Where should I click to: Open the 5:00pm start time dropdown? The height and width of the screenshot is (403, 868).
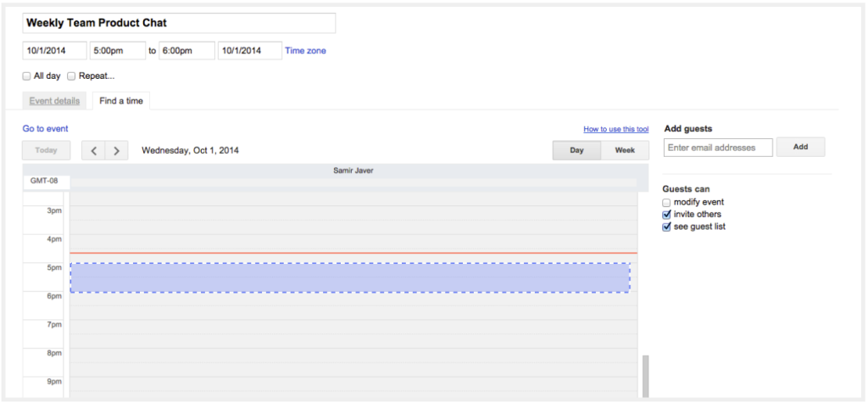[x=118, y=51]
